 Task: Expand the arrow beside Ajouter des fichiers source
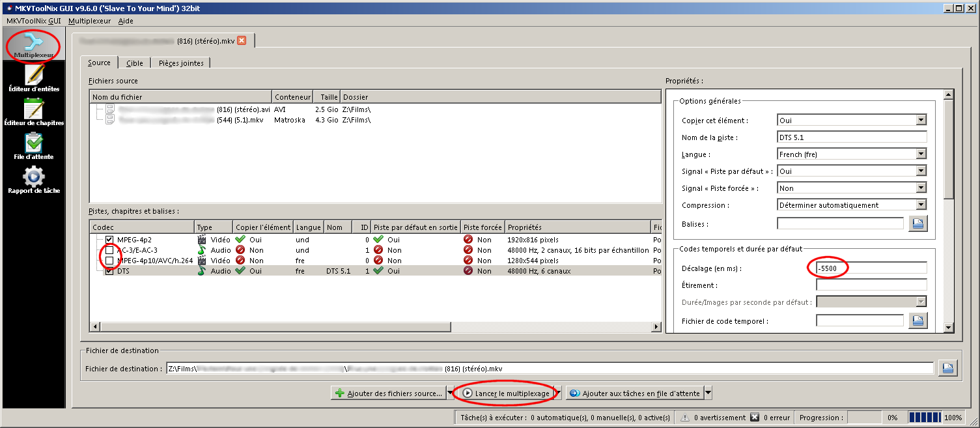pos(450,393)
